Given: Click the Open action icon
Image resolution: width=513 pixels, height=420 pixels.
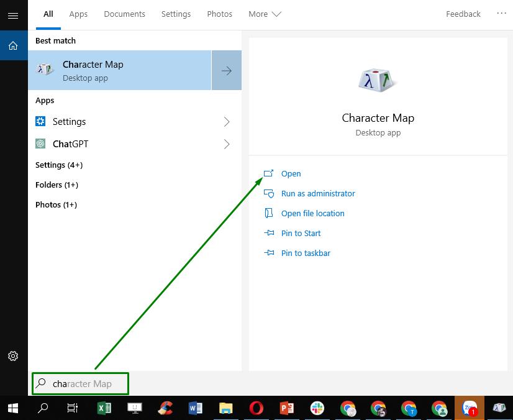Looking at the screenshot, I should 268,173.
